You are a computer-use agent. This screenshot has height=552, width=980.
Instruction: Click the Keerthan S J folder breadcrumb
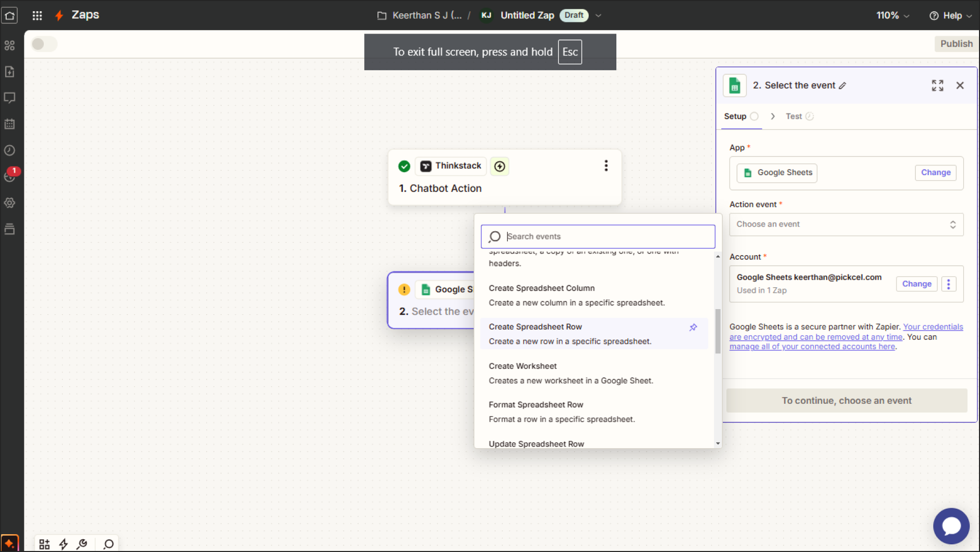[427, 16]
